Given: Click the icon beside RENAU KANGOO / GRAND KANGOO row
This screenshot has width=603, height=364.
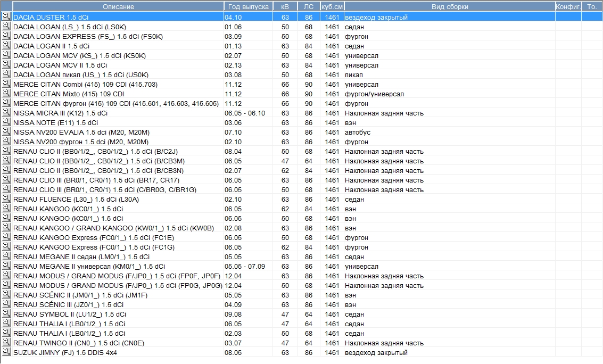Looking at the screenshot, I should tap(6, 227).
